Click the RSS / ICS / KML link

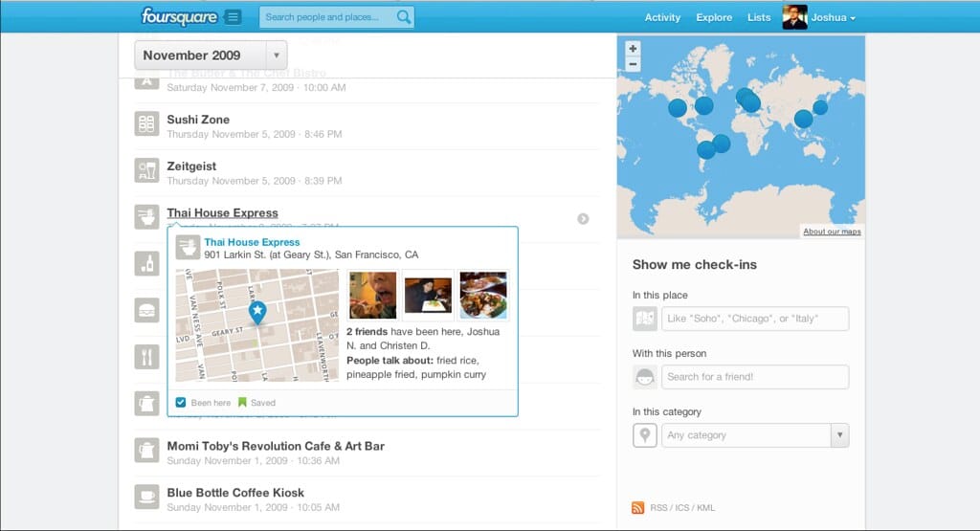point(681,508)
